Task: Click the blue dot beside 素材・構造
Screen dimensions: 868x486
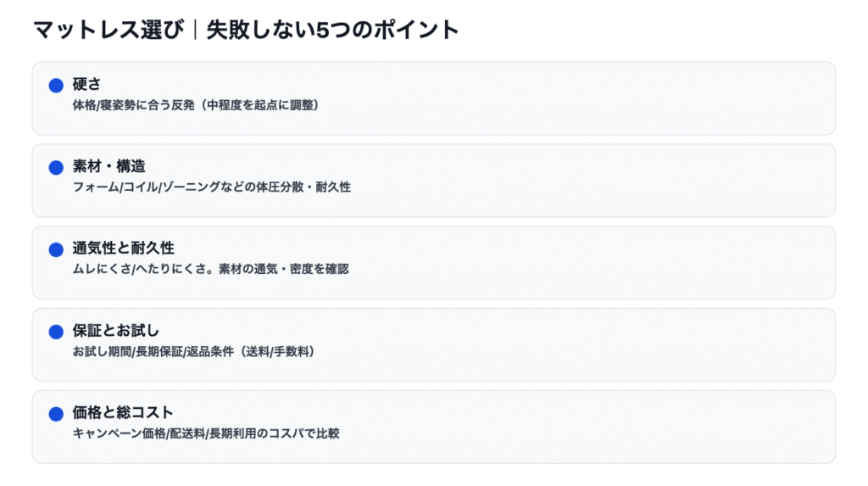Action: coord(57,167)
